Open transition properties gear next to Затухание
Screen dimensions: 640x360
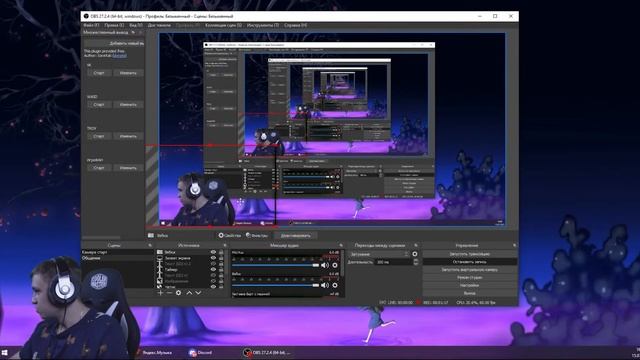click(415, 254)
